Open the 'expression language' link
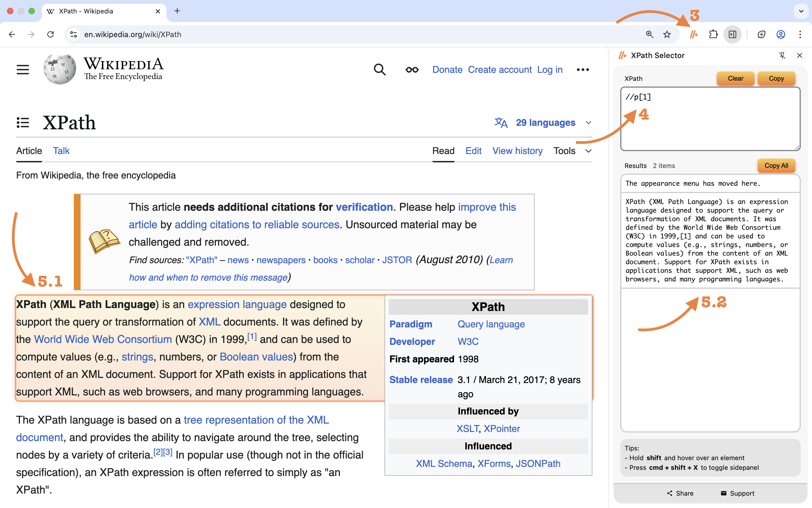Image resolution: width=812 pixels, height=508 pixels. (237, 304)
